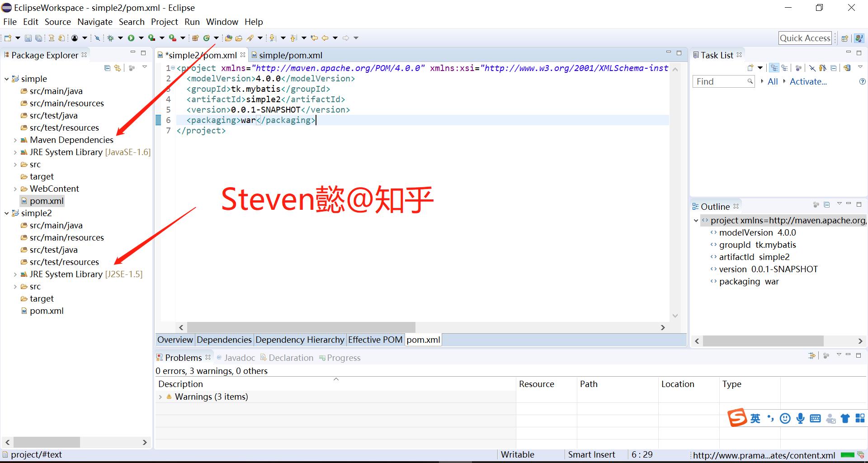
Task: Collapse All in Package Explorer toolbar
Action: pyautogui.click(x=107, y=68)
